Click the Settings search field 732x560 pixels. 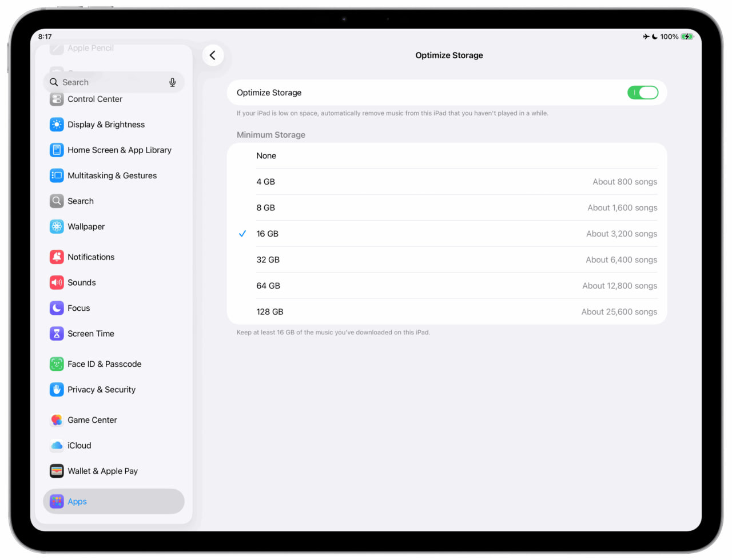(109, 82)
